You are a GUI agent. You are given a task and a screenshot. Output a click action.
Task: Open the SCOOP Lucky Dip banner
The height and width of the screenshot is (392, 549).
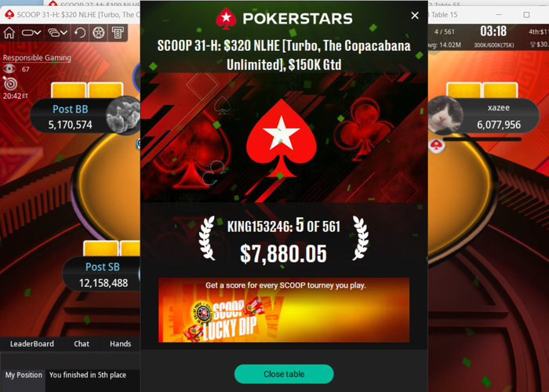pos(284,310)
